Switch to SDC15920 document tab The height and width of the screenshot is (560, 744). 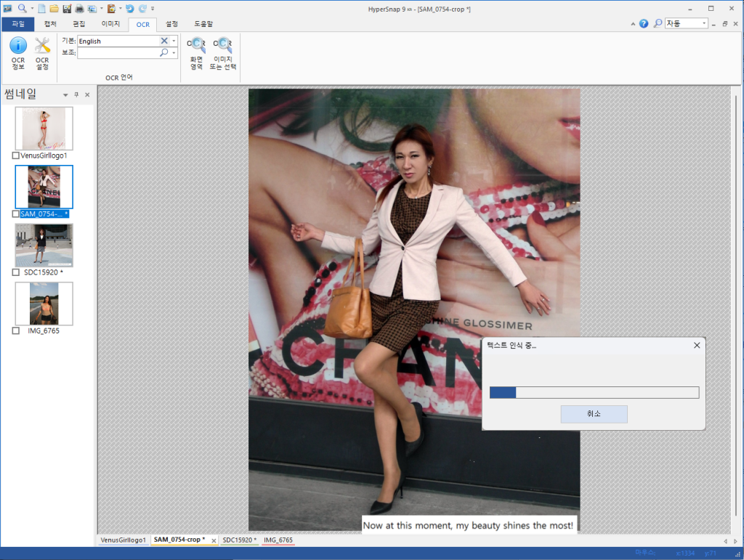click(x=239, y=540)
